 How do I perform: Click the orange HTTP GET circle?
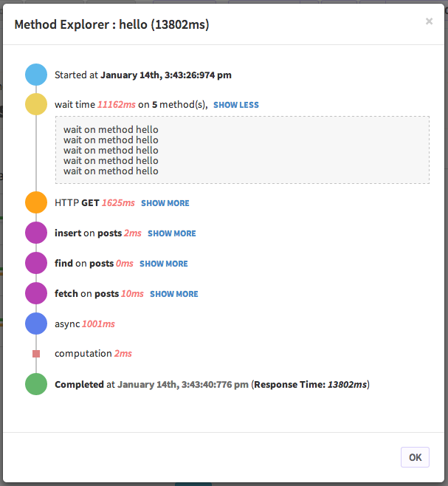coord(36,202)
